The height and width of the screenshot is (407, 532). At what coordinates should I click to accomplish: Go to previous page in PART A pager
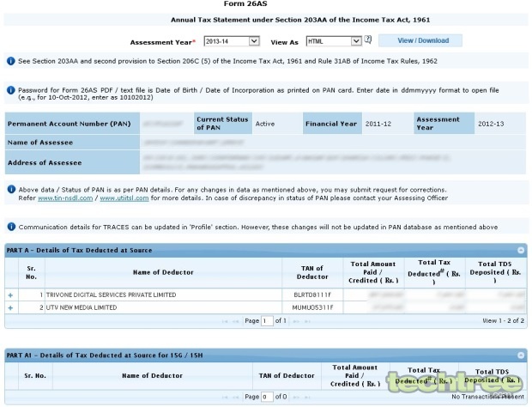235,321
